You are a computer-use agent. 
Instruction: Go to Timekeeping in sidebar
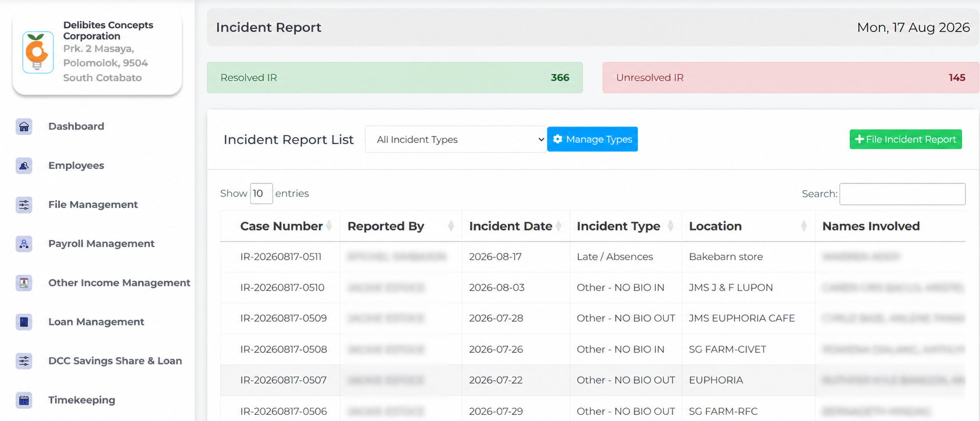(82, 400)
